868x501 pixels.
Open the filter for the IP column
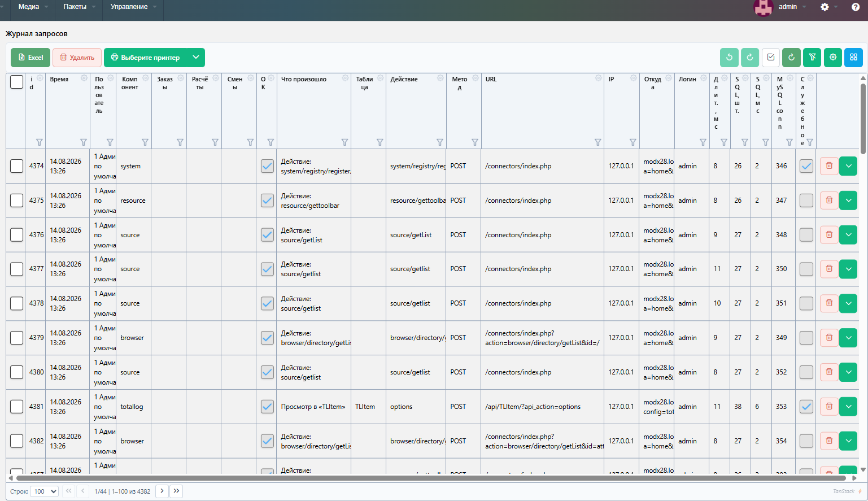[x=633, y=142]
